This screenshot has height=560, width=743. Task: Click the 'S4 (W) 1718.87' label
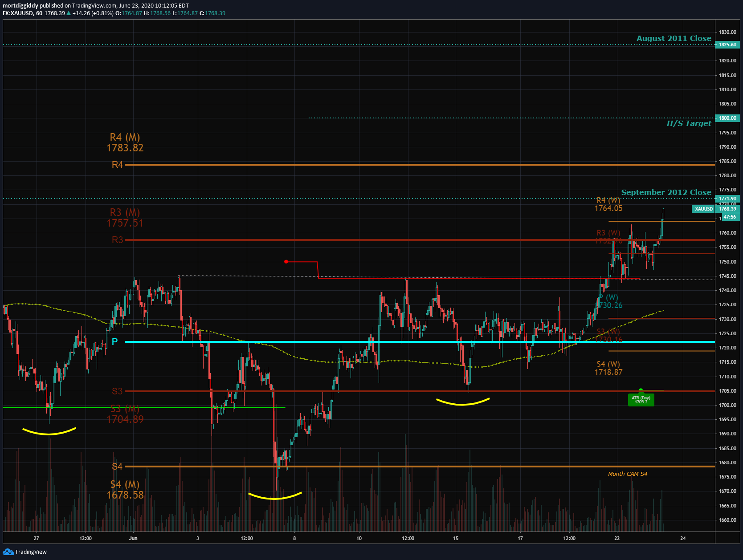click(608, 368)
